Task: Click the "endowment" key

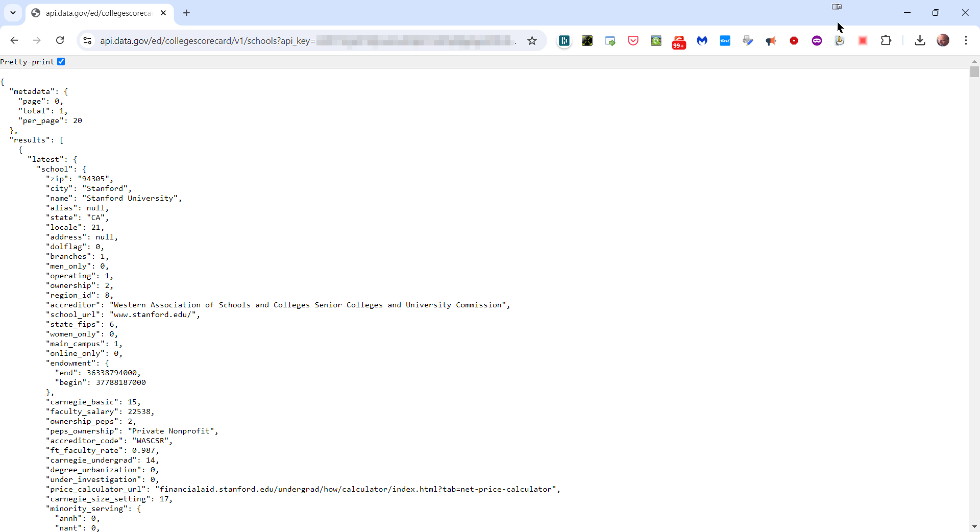Action: (70, 363)
